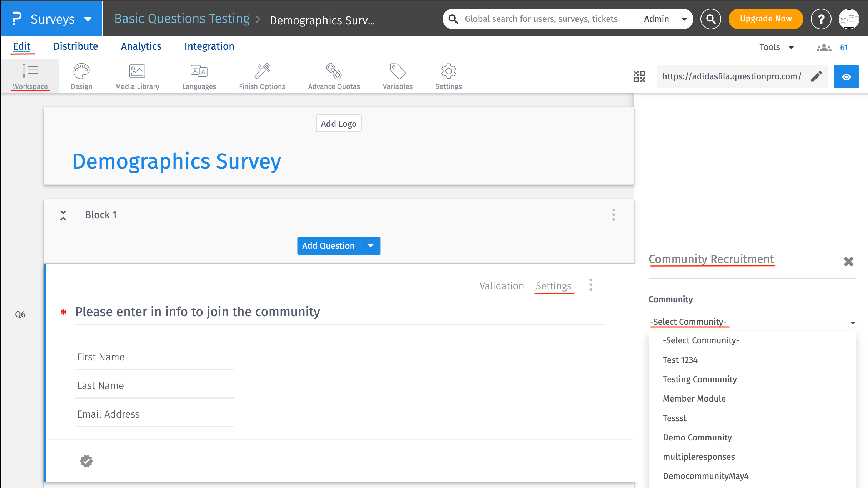Show the survey QR code

(639, 76)
